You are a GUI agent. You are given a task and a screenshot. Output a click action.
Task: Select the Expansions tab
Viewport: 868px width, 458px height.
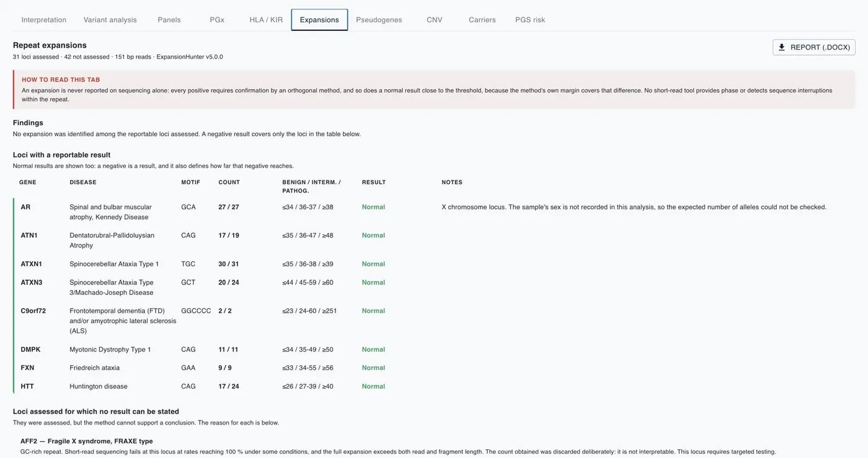click(x=319, y=20)
